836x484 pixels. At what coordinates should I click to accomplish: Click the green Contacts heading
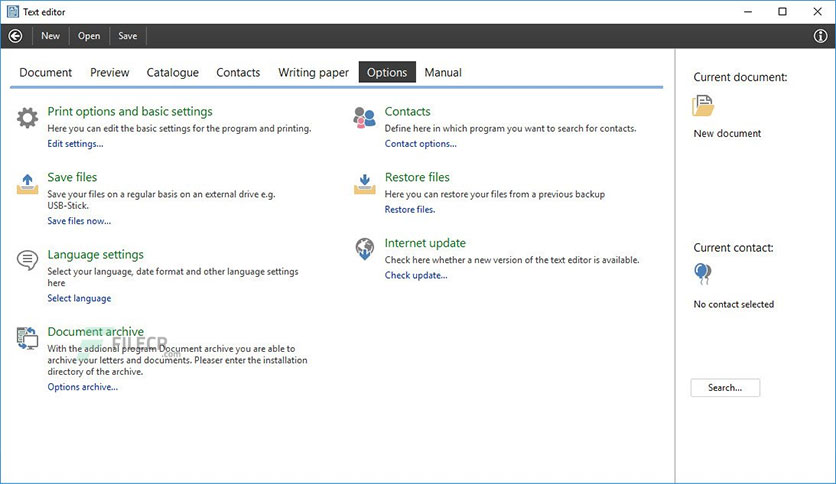pos(407,111)
